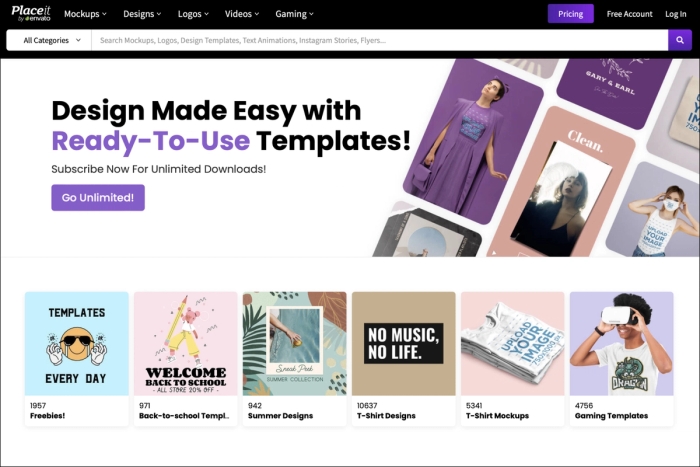Focus the search templates input field

point(379,40)
